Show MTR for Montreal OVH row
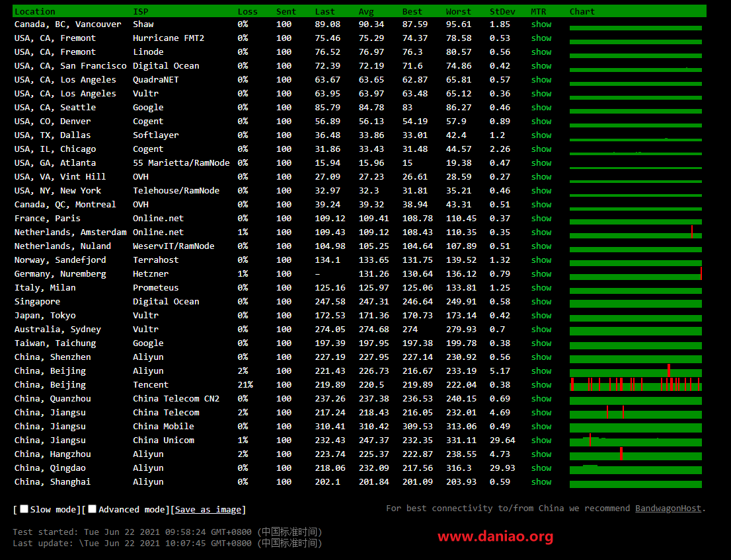731x560 pixels. coord(541,205)
